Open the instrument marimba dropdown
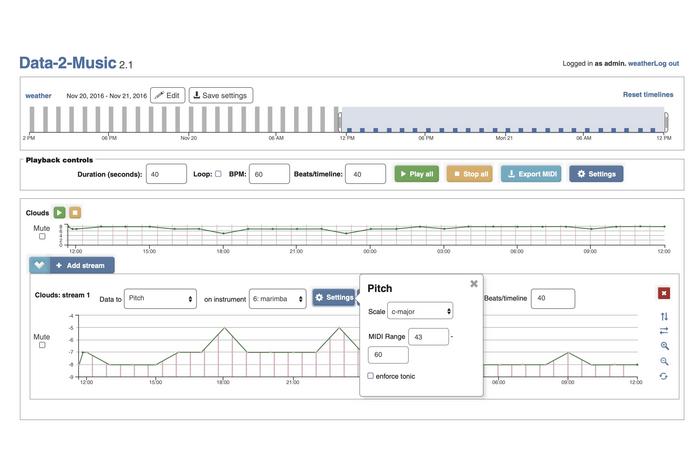The width and height of the screenshot is (700, 453). click(x=277, y=298)
